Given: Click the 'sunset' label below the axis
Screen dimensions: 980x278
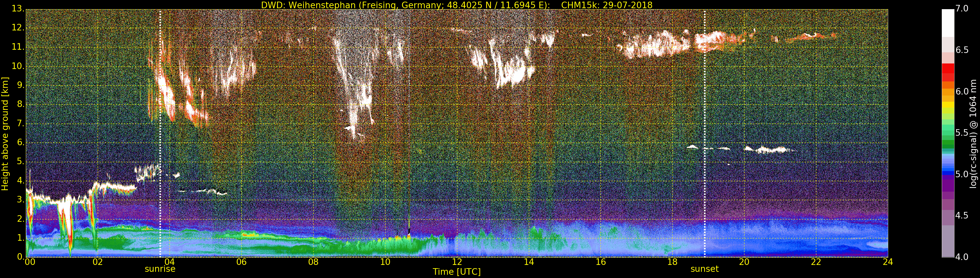Looking at the screenshot, I should (x=705, y=269).
